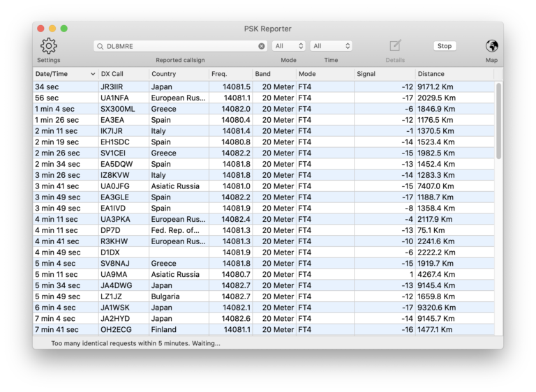Click the LZ1JZ callsign
The image size is (536, 392).
point(111,296)
